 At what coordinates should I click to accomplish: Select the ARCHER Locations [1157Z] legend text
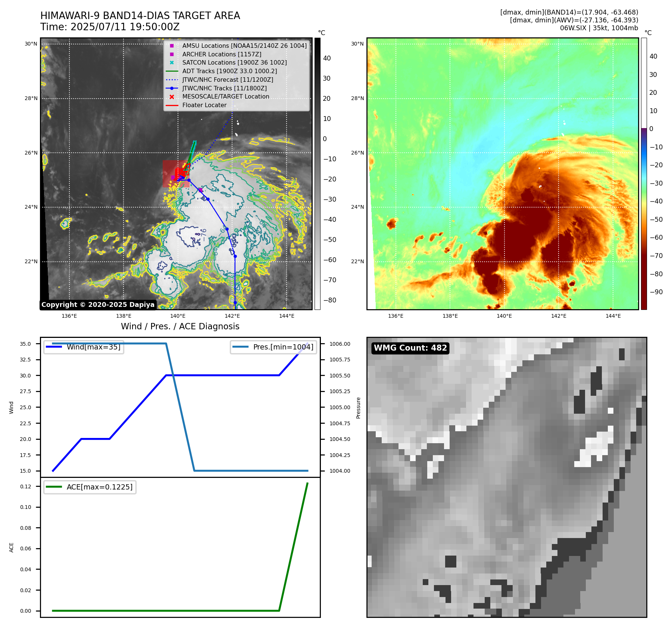pos(222,55)
